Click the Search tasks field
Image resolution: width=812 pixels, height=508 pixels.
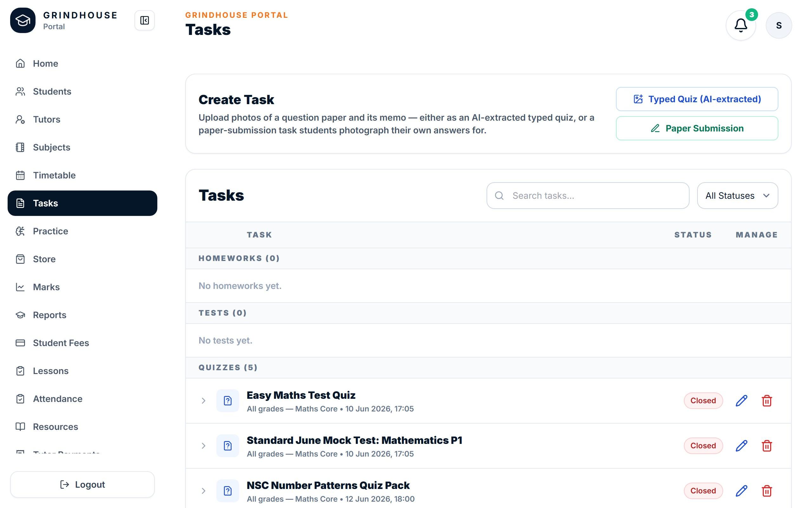(x=588, y=196)
